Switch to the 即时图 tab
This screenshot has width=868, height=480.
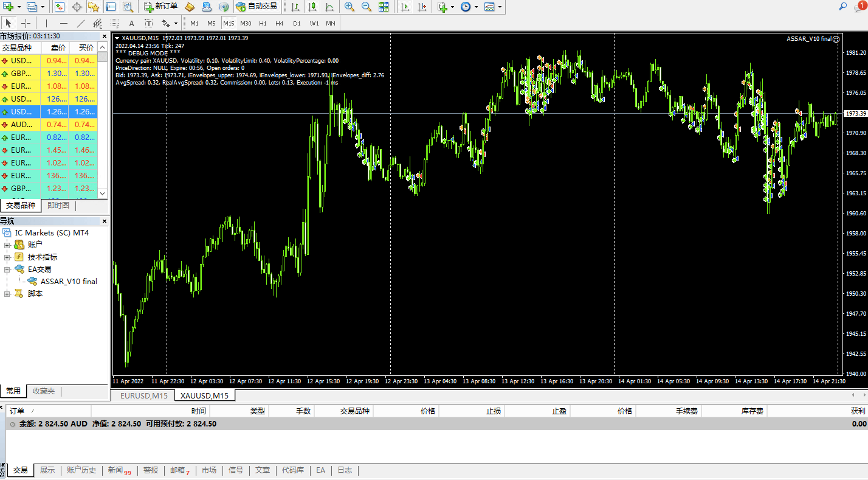click(58, 205)
